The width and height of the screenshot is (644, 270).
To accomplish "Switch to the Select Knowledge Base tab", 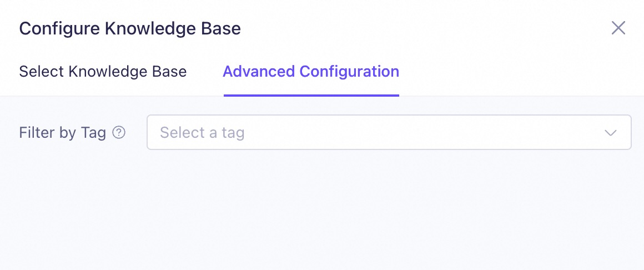I will click(x=103, y=72).
